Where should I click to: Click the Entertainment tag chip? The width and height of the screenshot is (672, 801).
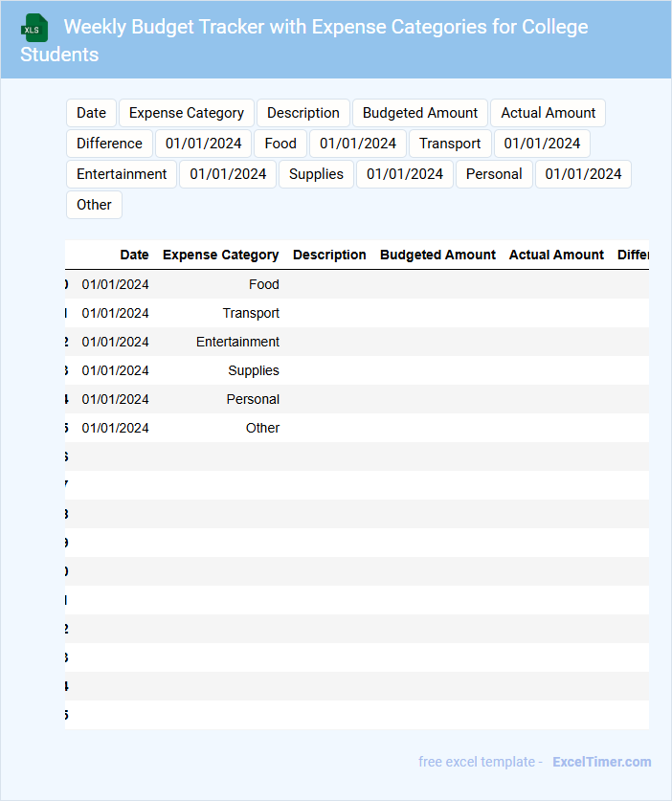pyautogui.click(x=122, y=174)
